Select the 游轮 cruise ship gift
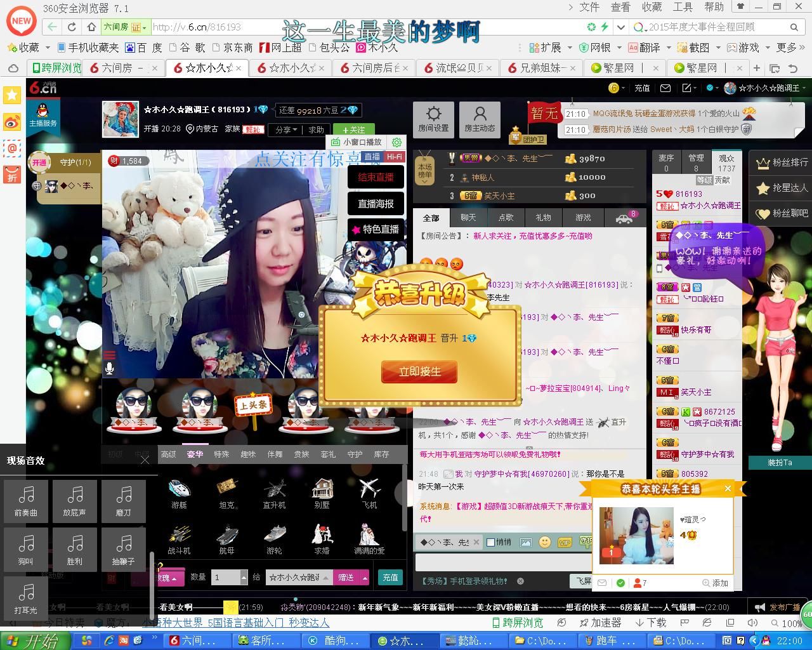This screenshot has height=650, width=812. click(275, 540)
